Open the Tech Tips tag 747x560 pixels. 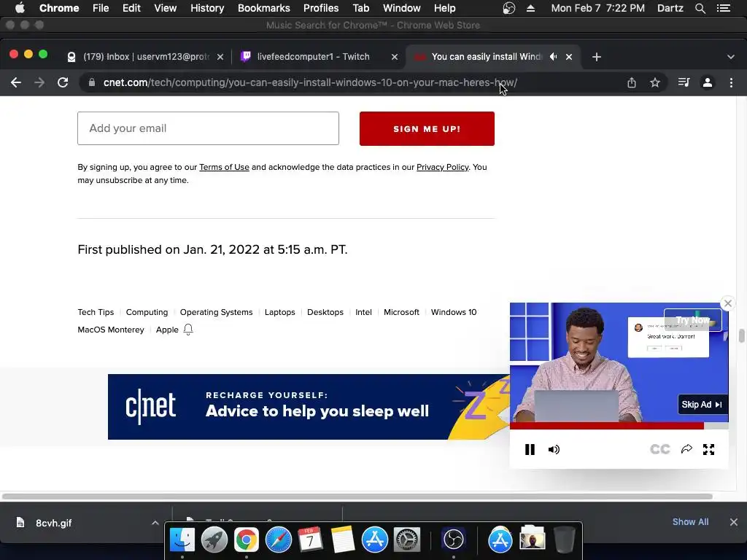[x=96, y=312]
